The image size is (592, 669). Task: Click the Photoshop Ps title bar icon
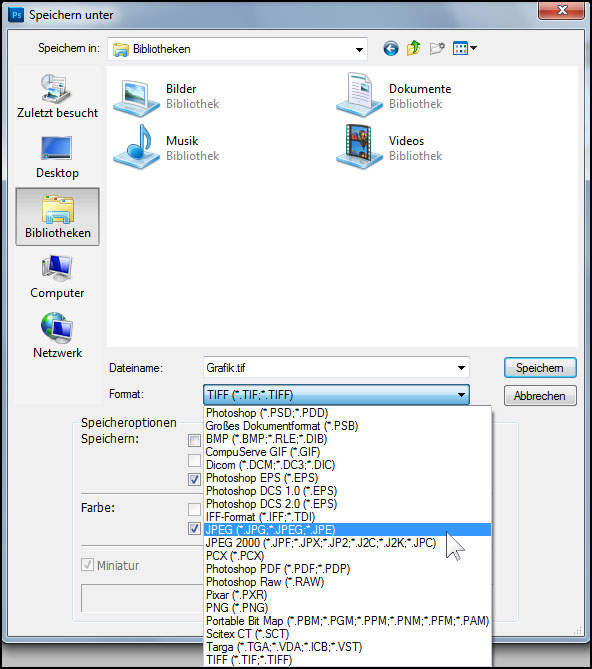coord(16,15)
